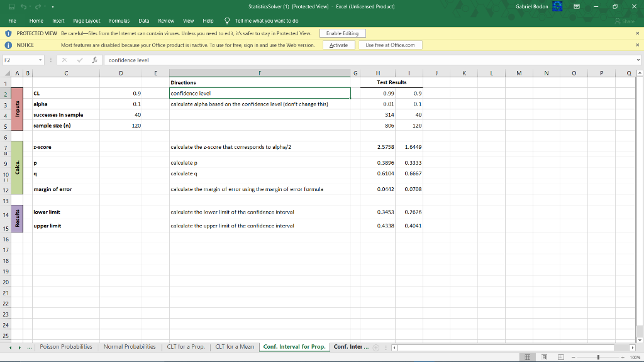Open Customize Quick Access Toolbar dropdown
Image resolution: width=644 pixels, height=362 pixels.
[53, 7]
